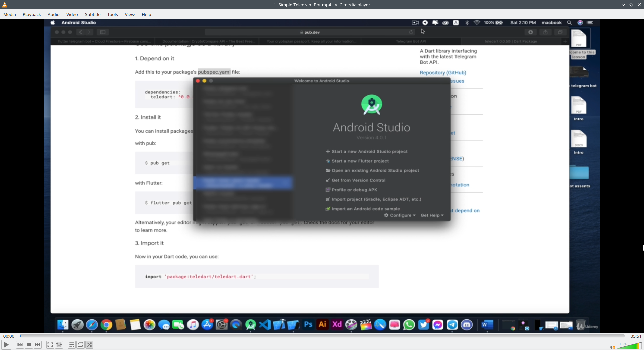Toggle the Safari sidebar button
Viewport: 644px width, 350px height.
pos(103,32)
